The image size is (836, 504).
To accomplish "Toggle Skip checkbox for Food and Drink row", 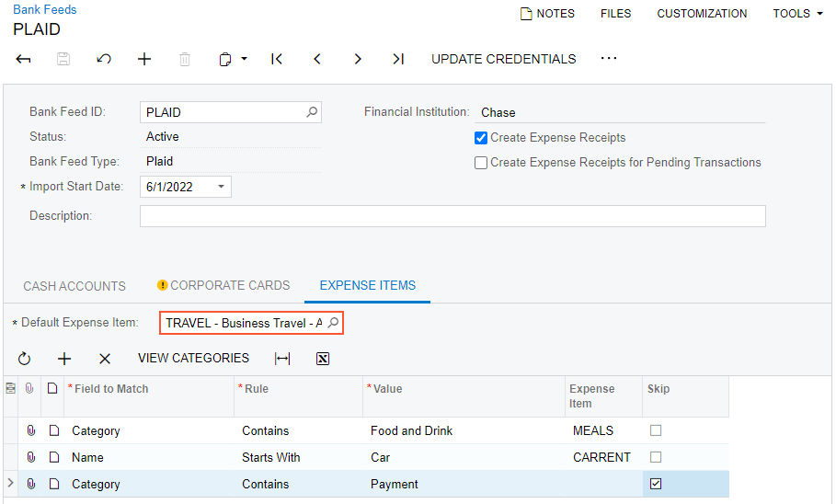I will click(656, 430).
